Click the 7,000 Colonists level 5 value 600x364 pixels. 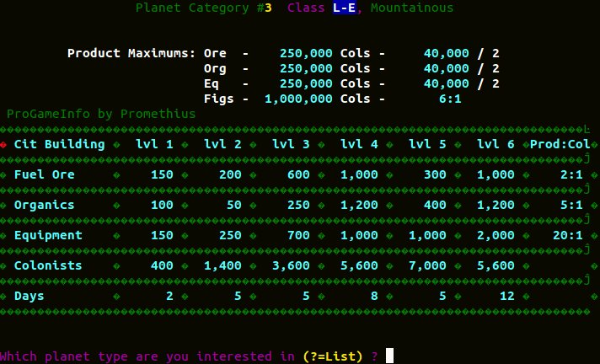point(427,265)
